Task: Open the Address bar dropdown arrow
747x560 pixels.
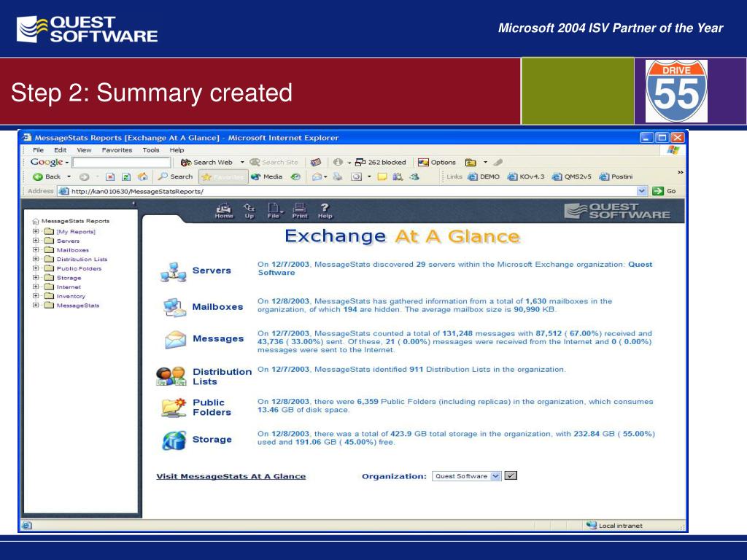Action: 642,192
